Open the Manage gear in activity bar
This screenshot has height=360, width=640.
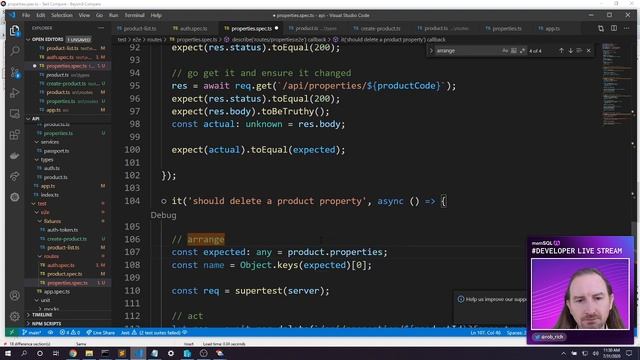click(x=15, y=316)
